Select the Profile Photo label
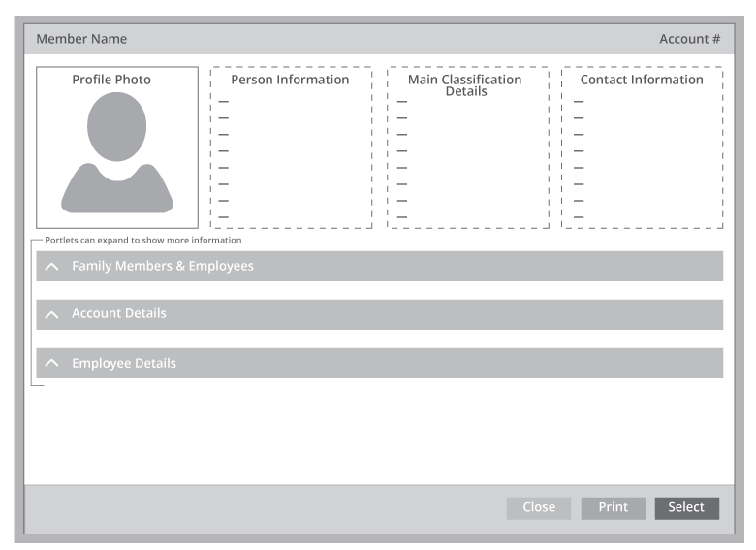Screen dimensions: 756x550 (x=111, y=80)
